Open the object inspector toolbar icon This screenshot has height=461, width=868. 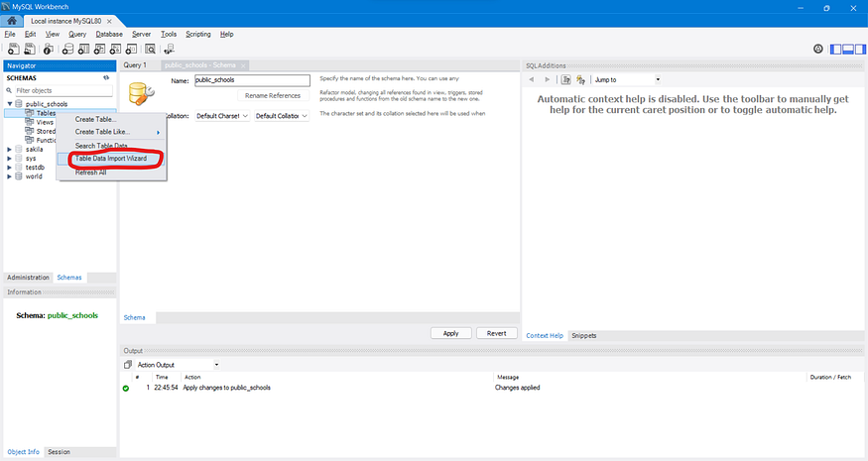point(49,50)
